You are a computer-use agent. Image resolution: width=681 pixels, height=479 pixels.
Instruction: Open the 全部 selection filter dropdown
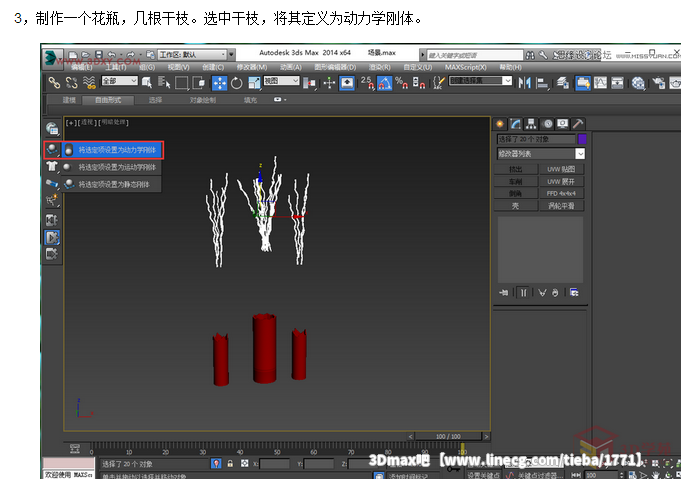point(119,81)
